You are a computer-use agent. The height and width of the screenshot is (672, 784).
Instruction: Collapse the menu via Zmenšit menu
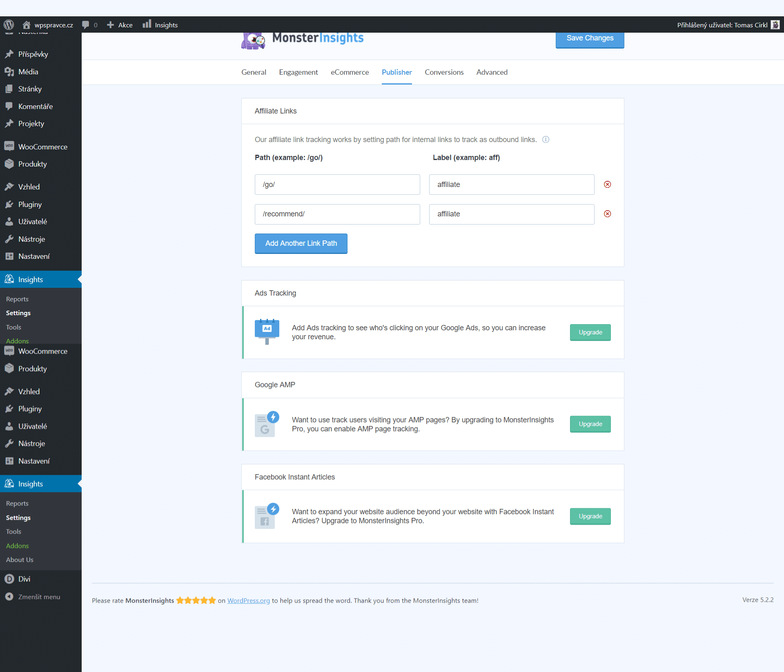click(x=41, y=597)
